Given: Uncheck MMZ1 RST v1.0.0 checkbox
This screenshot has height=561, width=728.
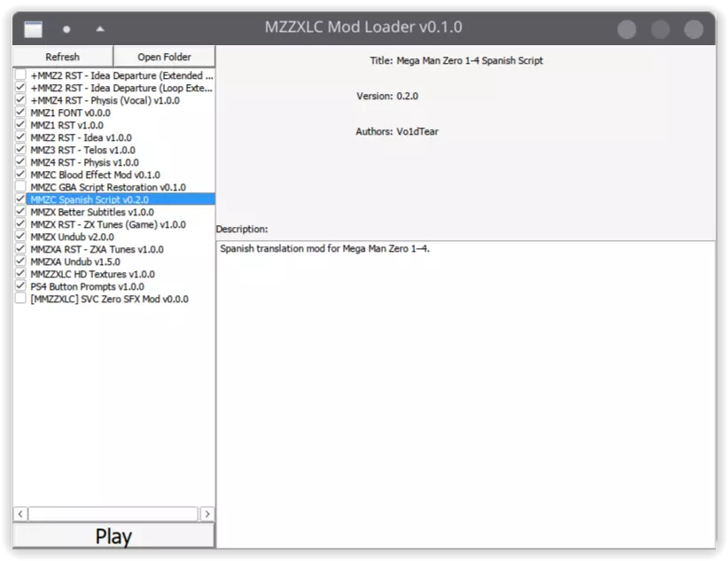Looking at the screenshot, I should click(20, 125).
